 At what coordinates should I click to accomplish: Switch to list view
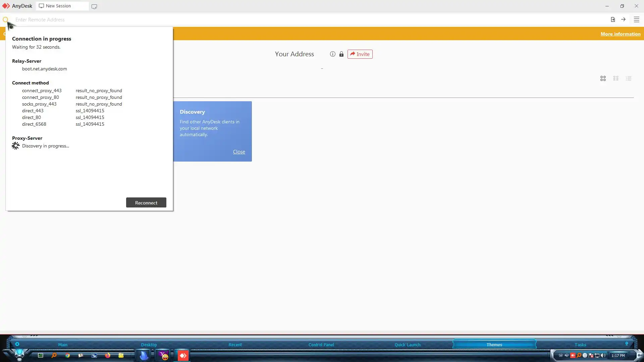629,78
